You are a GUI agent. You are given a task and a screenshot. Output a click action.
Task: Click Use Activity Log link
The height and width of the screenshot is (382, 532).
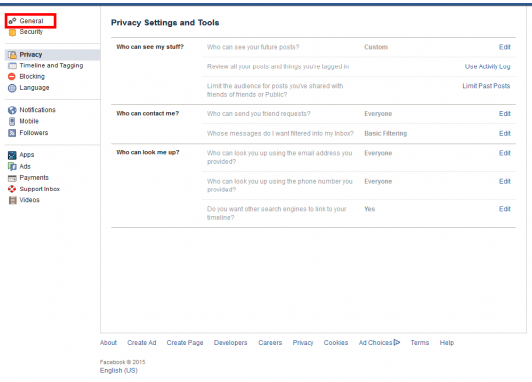tap(487, 67)
